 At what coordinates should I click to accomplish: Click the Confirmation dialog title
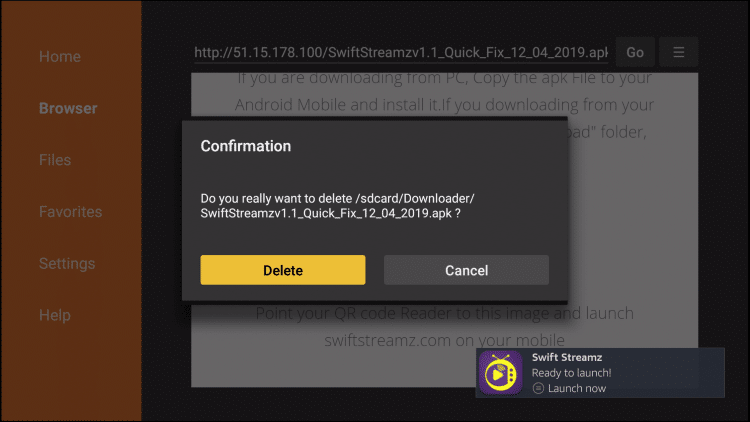[x=245, y=146]
